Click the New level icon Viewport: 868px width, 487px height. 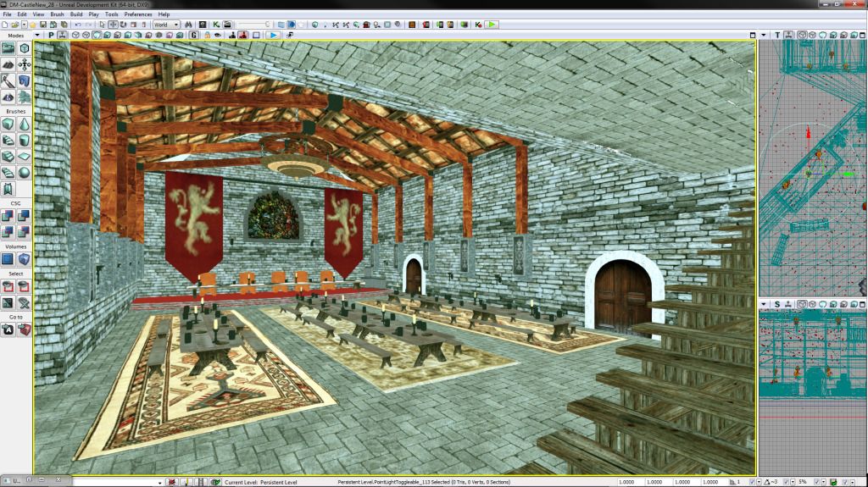point(5,25)
